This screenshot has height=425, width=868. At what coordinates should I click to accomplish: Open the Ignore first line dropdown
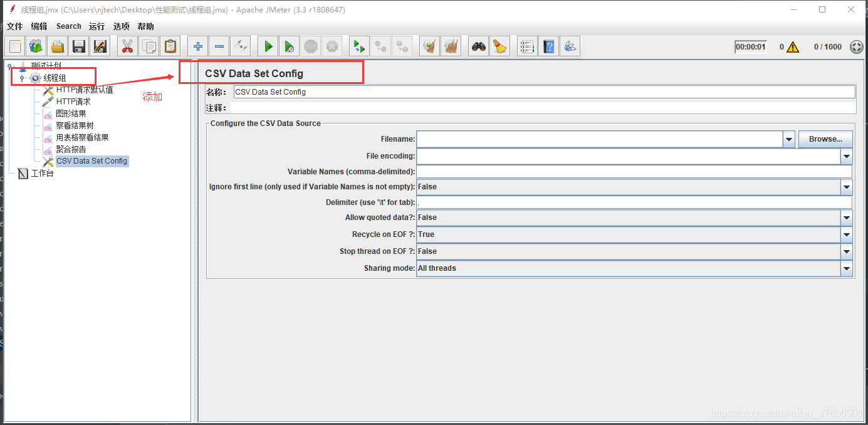pos(847,187)
